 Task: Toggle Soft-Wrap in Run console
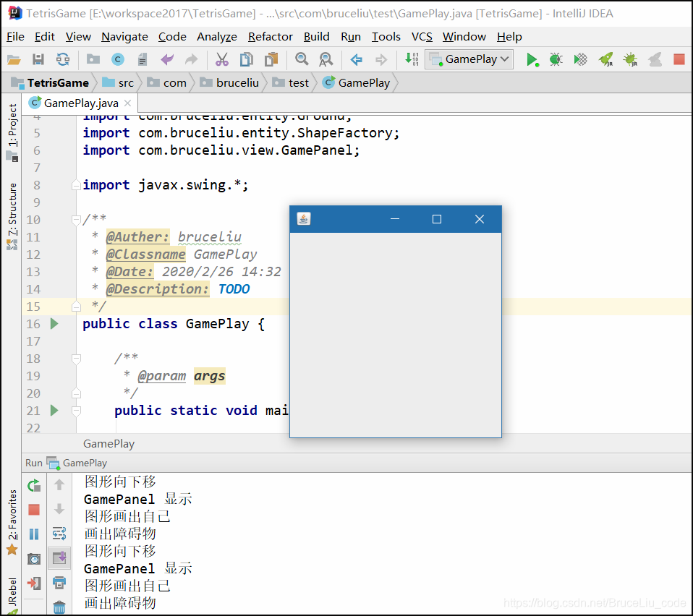[x=59, y=534]
